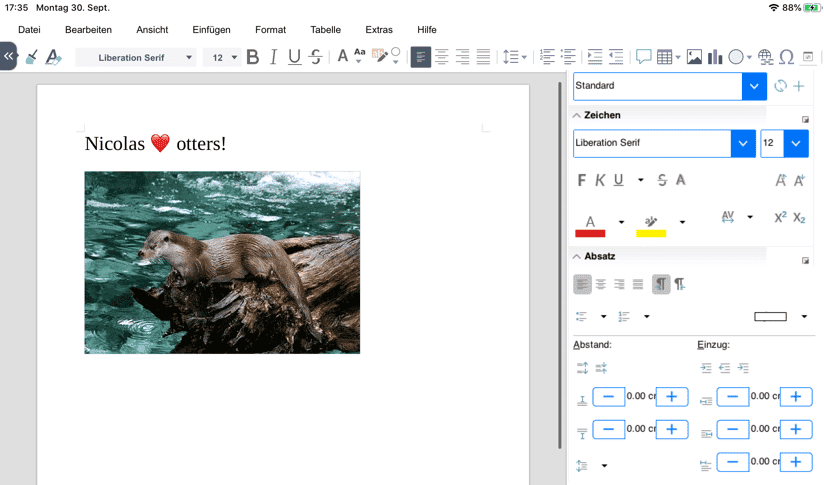Open the toolbar font name dropdown
The width and height of the screenshot is (824, 485).
pos(189,58)
